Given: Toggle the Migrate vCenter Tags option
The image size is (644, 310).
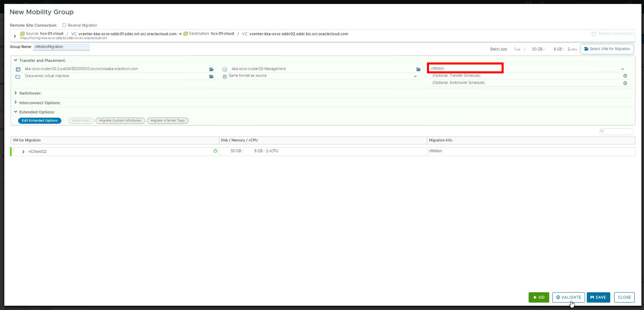Looking at the screenshot, I should point(167,121).
